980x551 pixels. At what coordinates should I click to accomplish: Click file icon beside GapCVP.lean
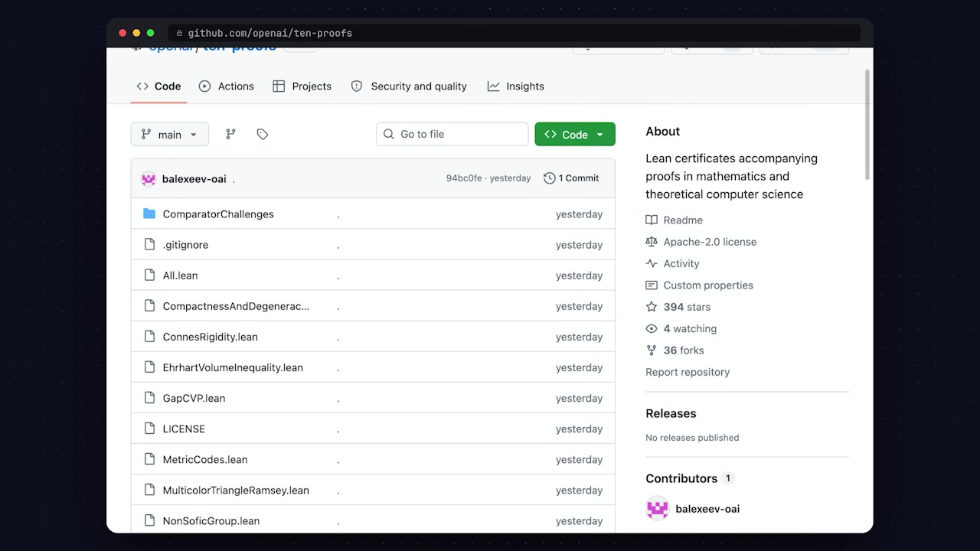click(x=149, y=397)
